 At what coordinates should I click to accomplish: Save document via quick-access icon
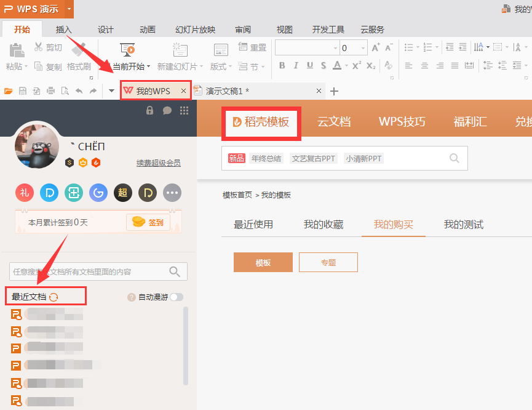tap(23, 91)
